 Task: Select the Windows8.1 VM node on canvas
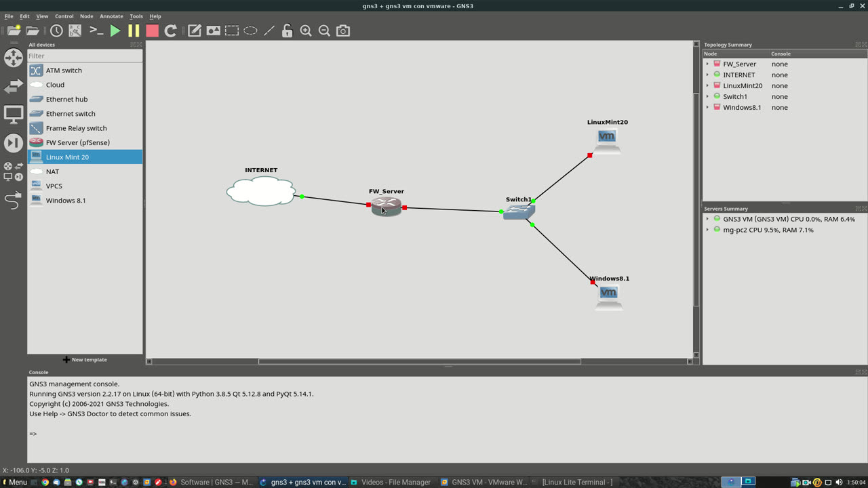pos(608,297)
